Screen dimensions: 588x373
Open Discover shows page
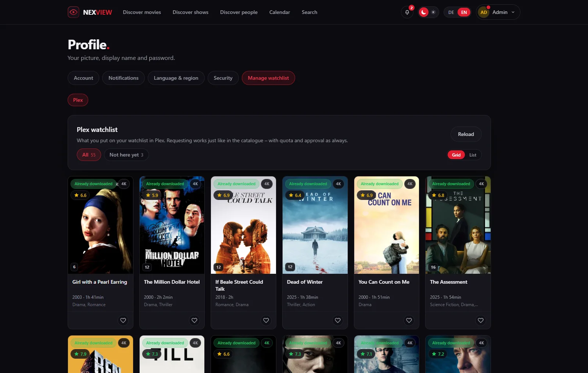[x=190, y=12]
